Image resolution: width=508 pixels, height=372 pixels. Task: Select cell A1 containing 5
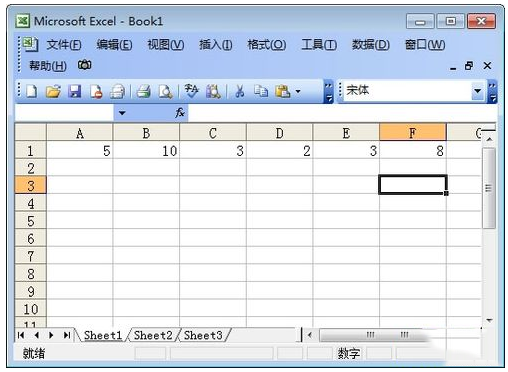(x=80, y=151)
